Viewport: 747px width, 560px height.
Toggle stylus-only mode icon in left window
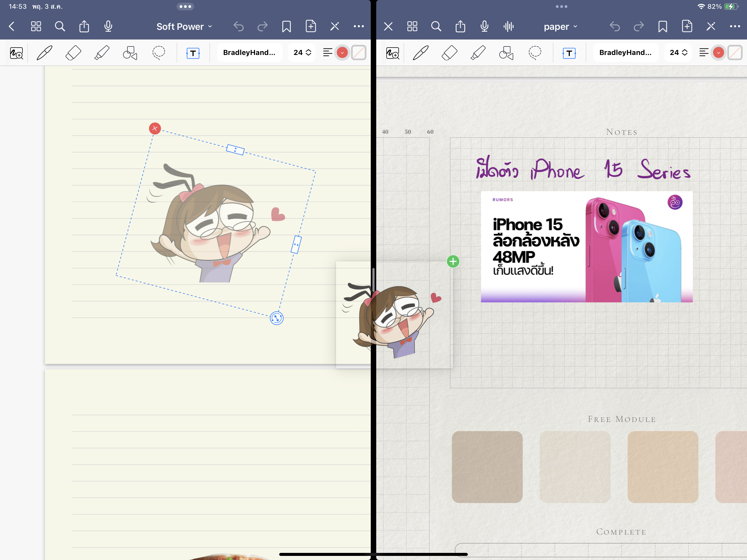tap(334, 26)
